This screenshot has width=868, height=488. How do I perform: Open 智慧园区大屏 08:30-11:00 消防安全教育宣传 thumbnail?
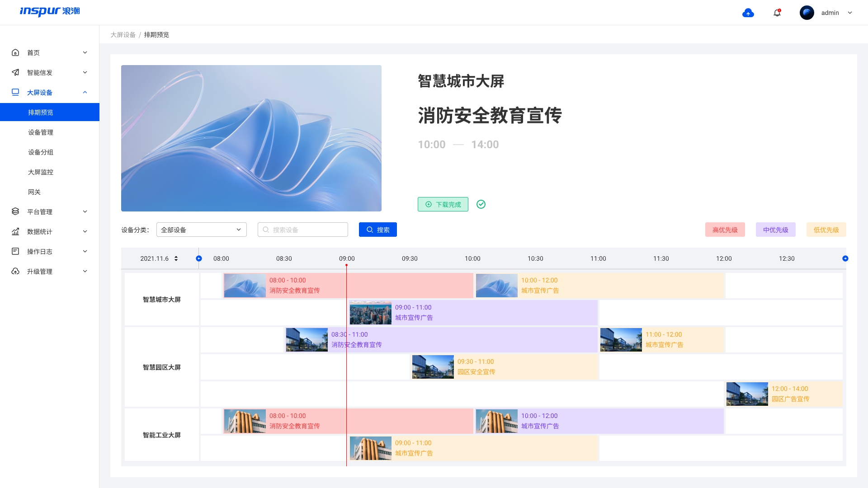point(307,340)
